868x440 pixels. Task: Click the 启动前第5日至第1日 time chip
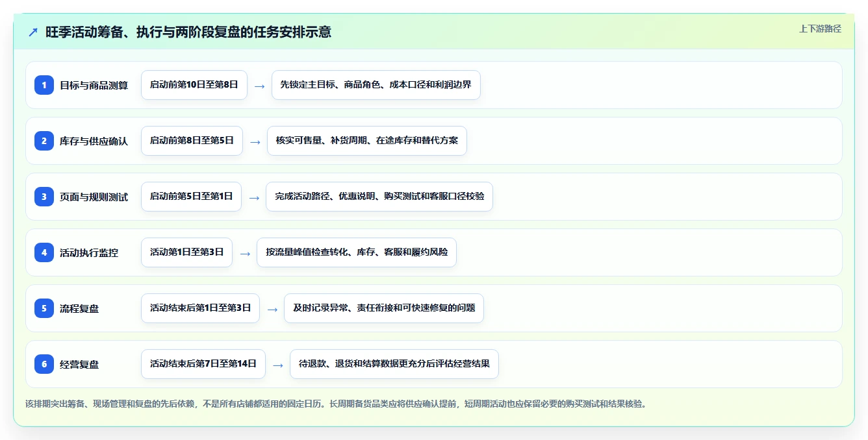(x=191, y=197)
